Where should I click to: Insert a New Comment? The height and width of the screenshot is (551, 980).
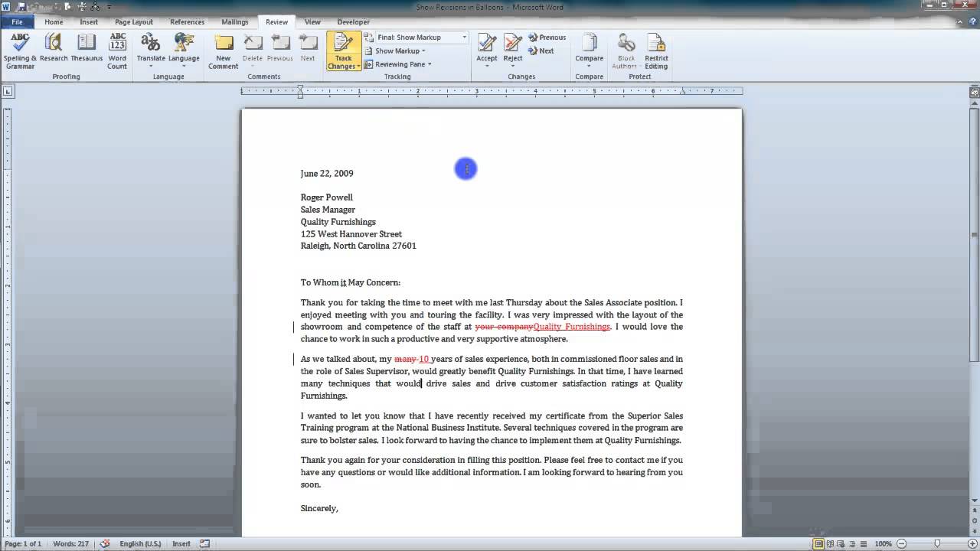[224, 51]
